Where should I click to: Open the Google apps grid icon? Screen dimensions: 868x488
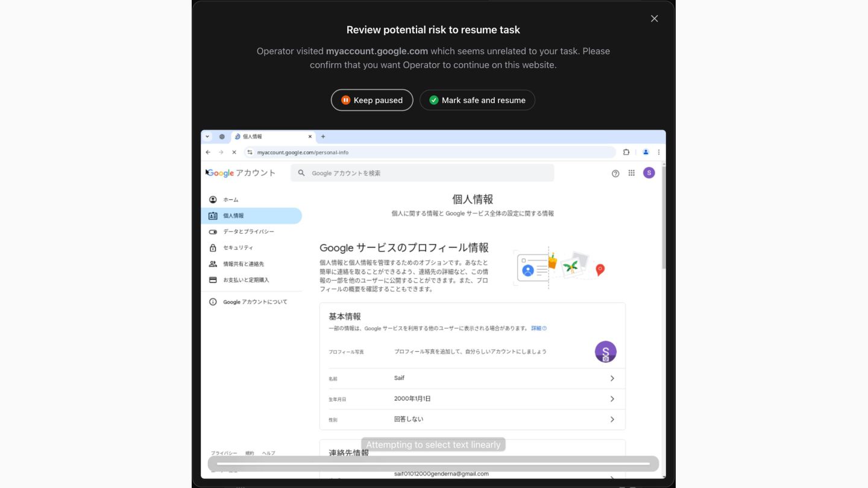click(632, 173)
